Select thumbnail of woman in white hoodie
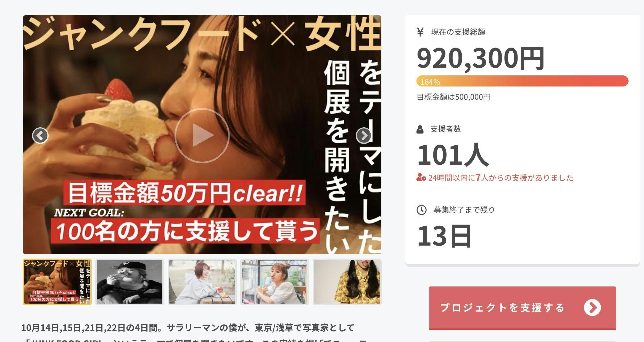Image resolution: width=644 pixels, height=342 pixels. pos(202,282)
